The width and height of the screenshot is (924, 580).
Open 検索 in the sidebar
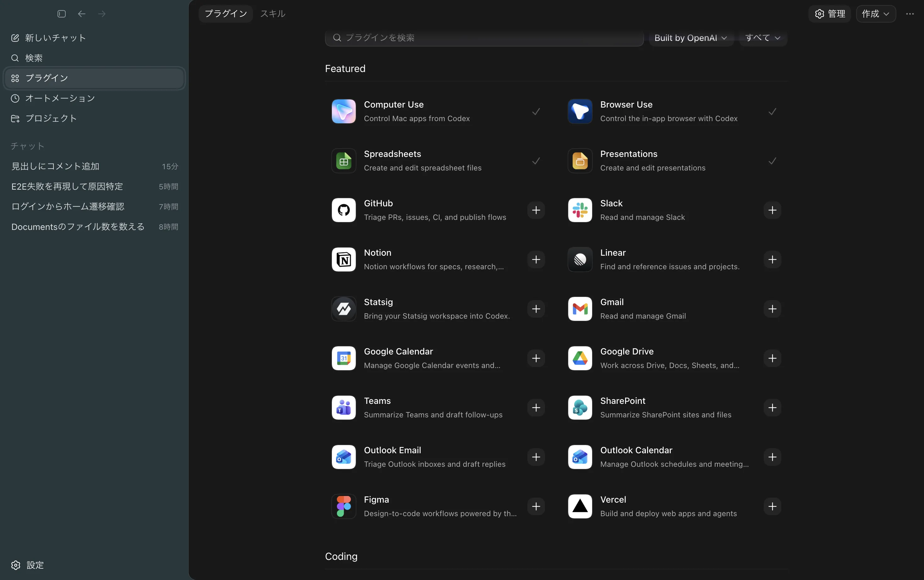pyautogui.click(x=94, y=58)
